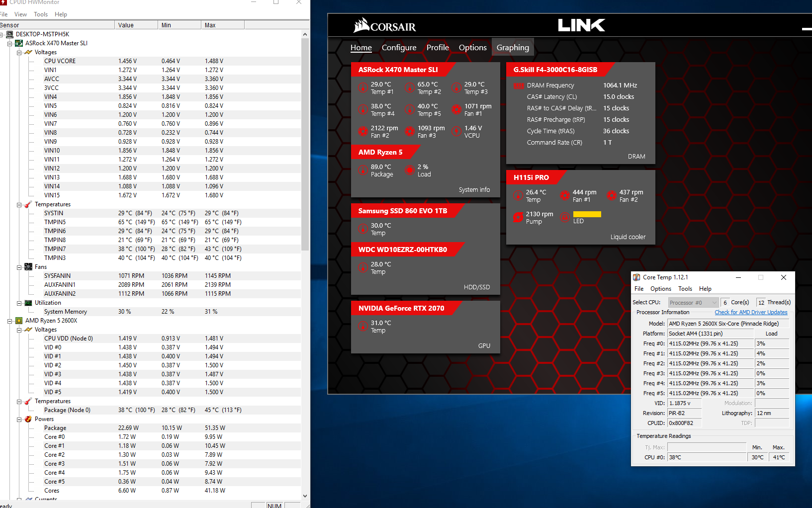Click the HWMonitor vertical scrollbar thumb
812x508 pixels.
305,144
